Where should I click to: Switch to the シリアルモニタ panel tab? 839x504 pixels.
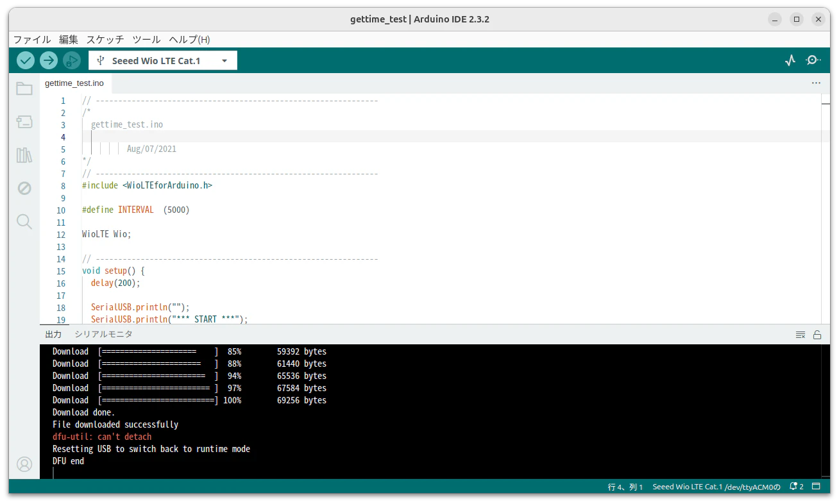tap(103, 334)
